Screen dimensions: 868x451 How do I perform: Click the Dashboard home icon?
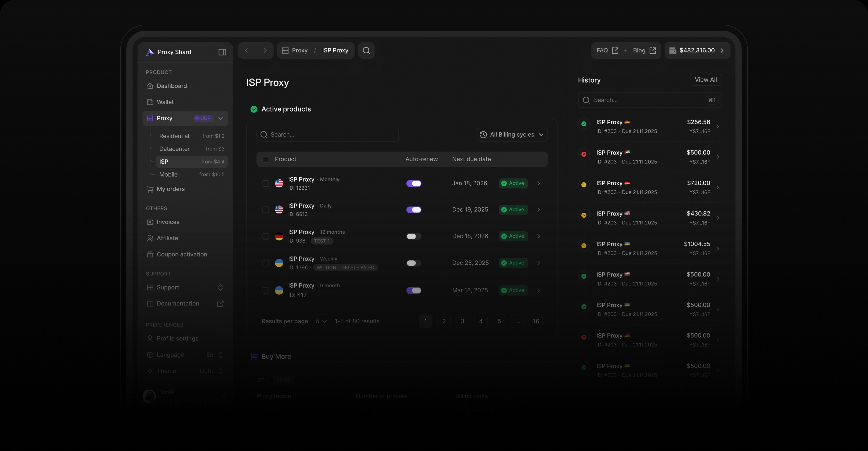(150, 86)
